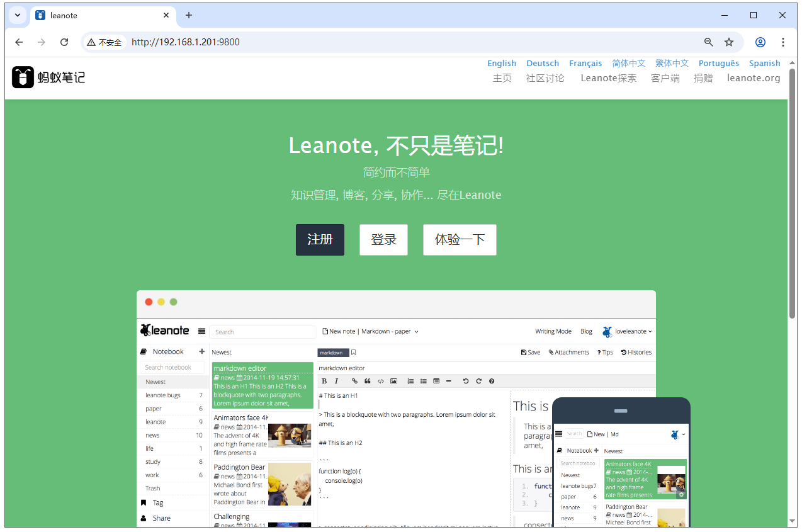Screen dimensions: 802x532
Task: Click the page vertical scrollbar thumb
Action: (x=792, y=192)
